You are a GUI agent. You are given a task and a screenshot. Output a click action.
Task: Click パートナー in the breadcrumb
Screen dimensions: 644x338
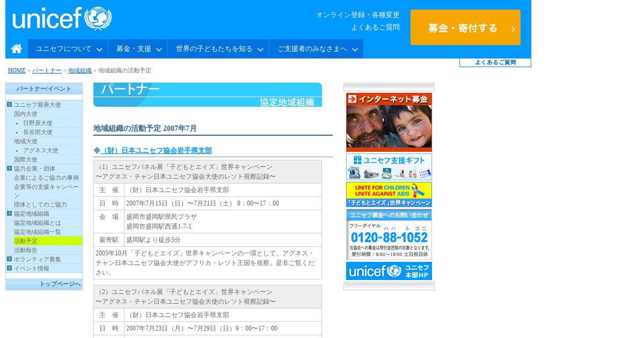(x=47, y=71)
